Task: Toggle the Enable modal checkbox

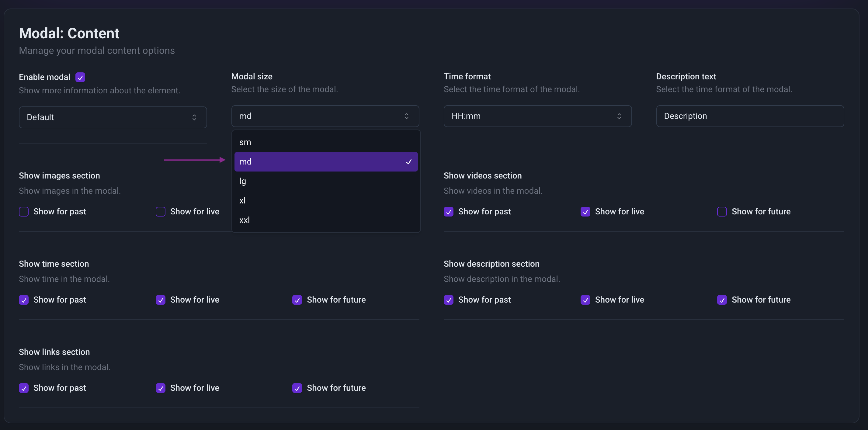Action: click(x=80, y=77)
